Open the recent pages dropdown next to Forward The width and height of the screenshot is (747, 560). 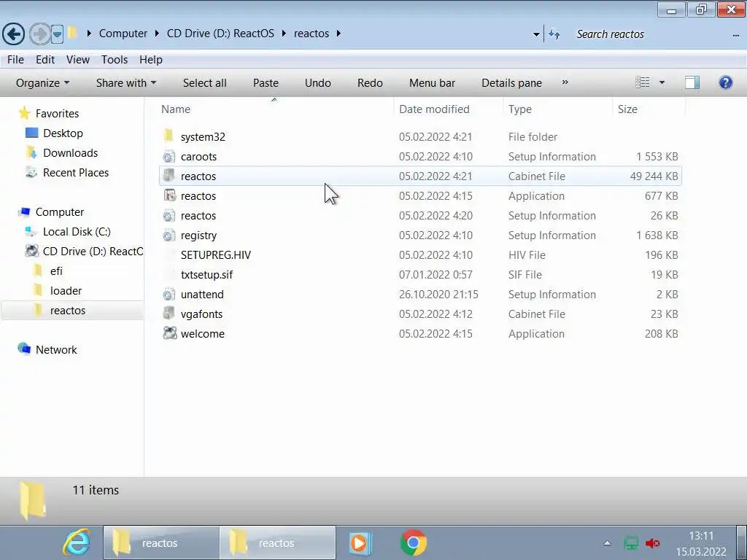click(x=57, y=34)
